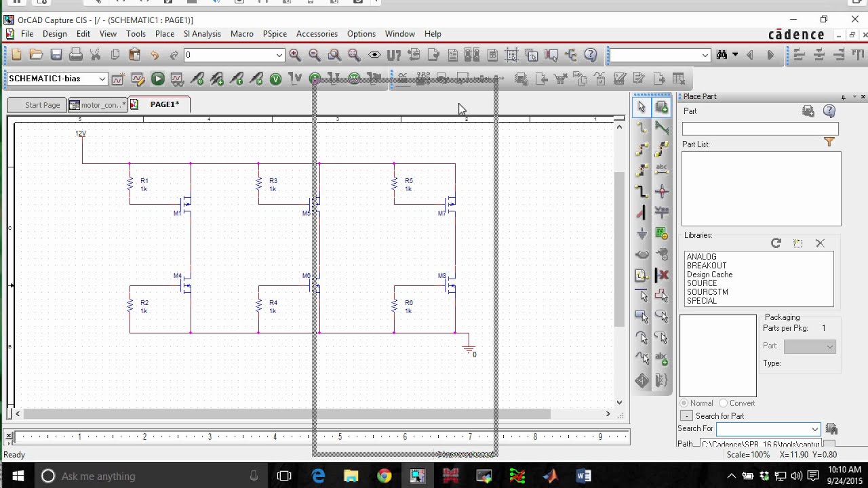Image resolution: width=868 pixels, height=488 pixels.
Task: Zoom in using the magnifier plus icon
Action: [x=295, y=55]
